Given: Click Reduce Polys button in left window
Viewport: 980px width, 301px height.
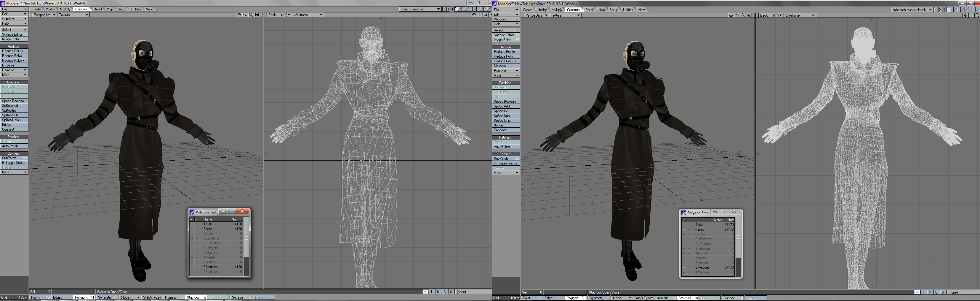Looking at the screenshot, I should coord(14,56).
